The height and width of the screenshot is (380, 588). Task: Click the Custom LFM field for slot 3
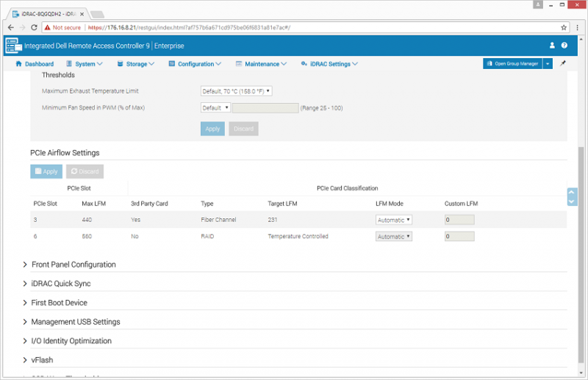click(x=459, y=220)
